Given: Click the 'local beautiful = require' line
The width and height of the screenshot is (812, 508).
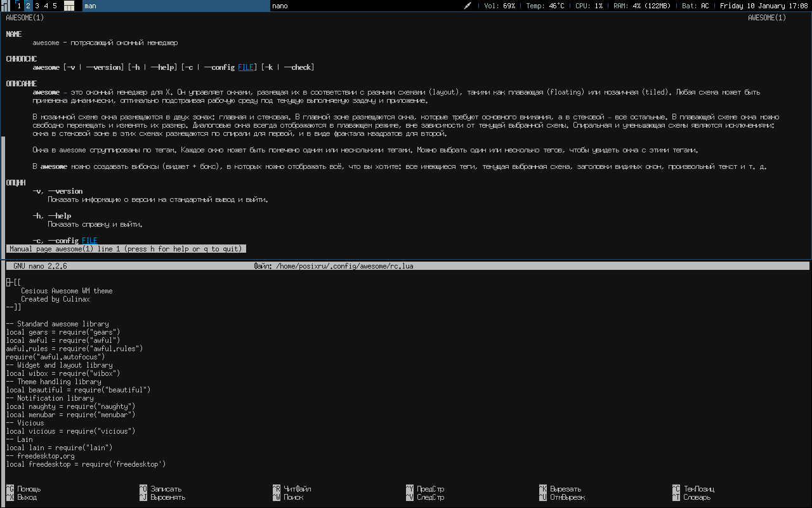Looking at the screenshot, I should click(x=78, y=390).
